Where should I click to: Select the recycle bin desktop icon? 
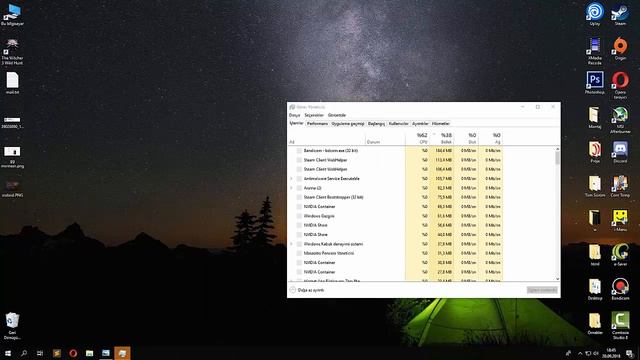(x=12, y=326)
